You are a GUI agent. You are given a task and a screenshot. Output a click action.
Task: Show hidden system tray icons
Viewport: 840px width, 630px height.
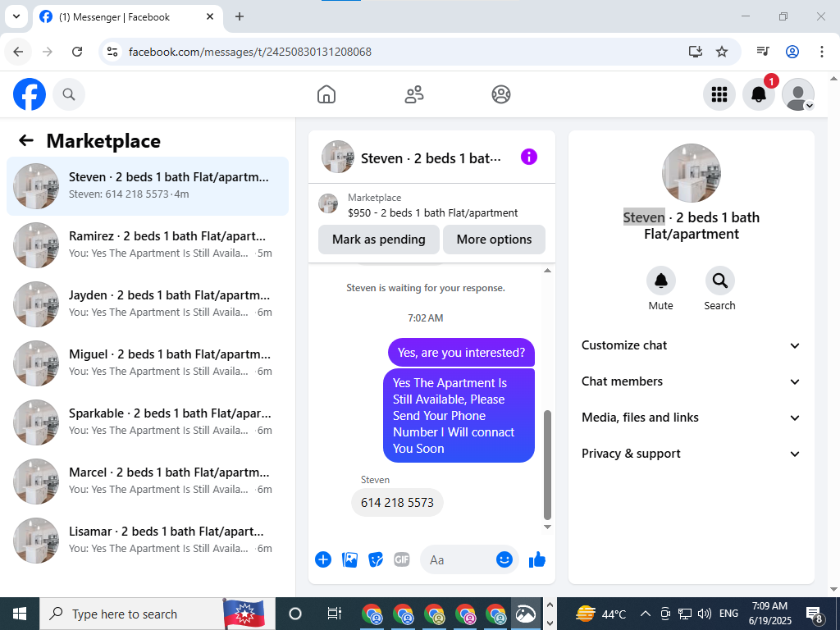(x=646, y=614)
